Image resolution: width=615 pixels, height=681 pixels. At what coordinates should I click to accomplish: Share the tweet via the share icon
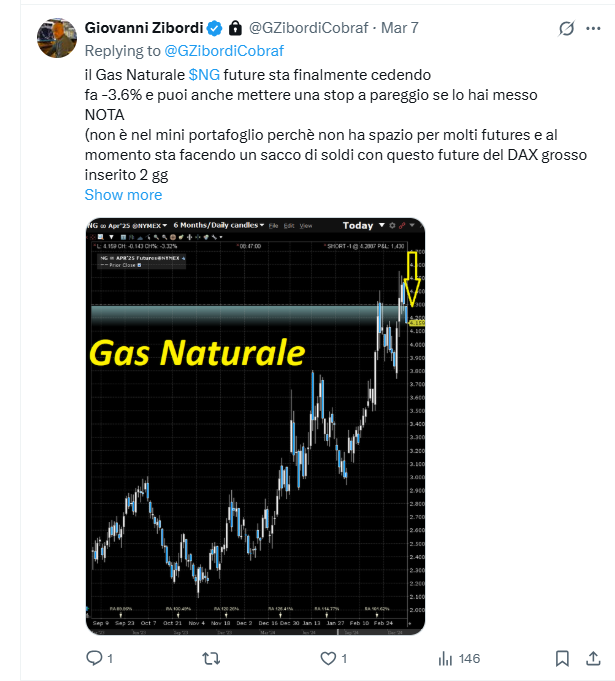(x=593, y=658)
